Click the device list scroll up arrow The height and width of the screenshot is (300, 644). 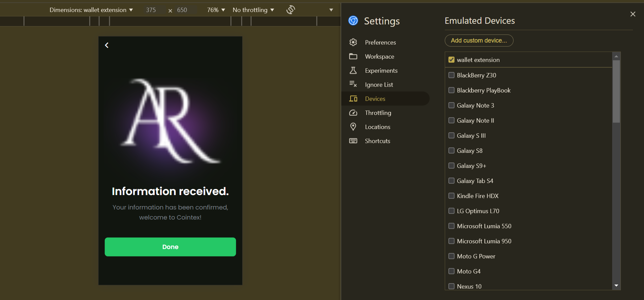pos(616,56)
